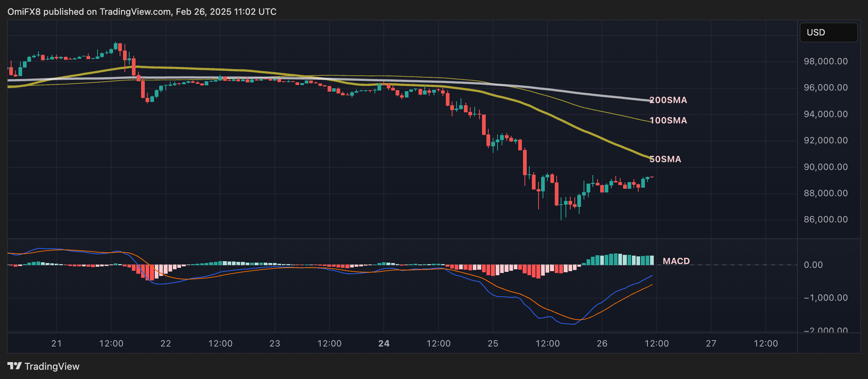Click the bold date label 24
This screenshot has width=868, height=379.
point(384,344)
